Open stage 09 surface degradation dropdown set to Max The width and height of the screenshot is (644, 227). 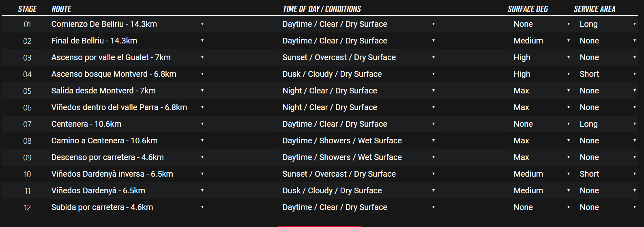[542, 157]
